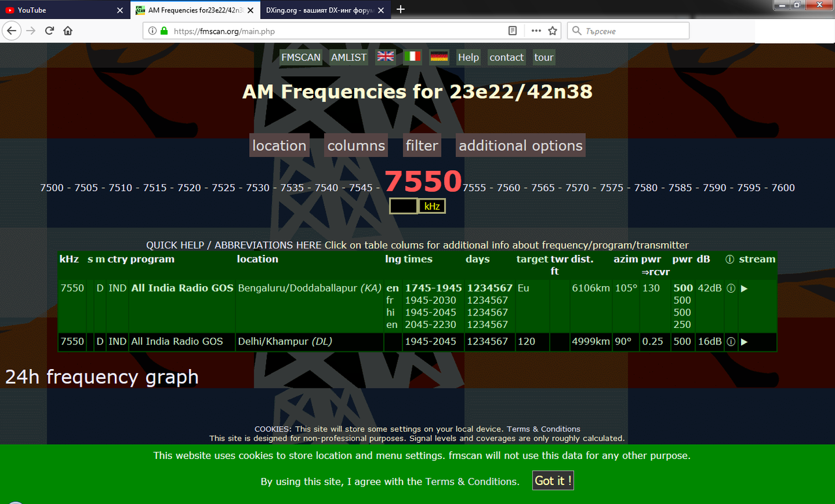The width and height of the screenshot is (835, 504).
Task: Bookmark this page with star icon
Action: point(553,31)
